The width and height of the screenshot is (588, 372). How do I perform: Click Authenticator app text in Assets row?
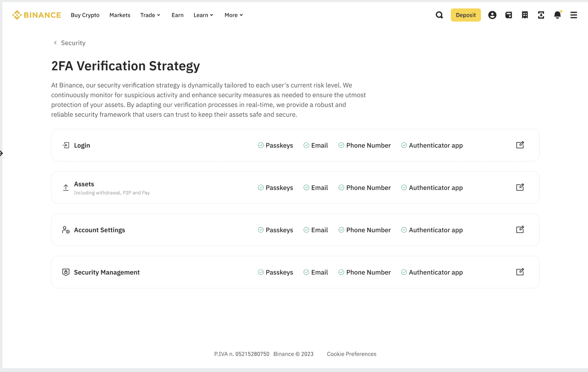[436, 188]
